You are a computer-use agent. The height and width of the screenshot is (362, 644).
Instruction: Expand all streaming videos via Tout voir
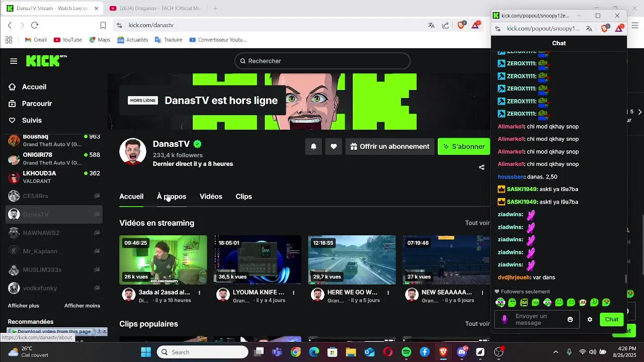[x=477, y=223]
